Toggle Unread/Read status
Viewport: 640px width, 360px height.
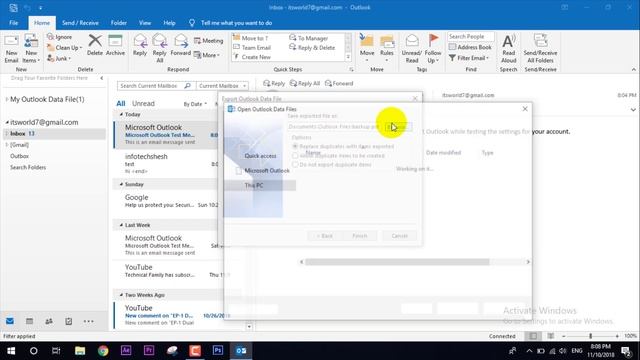click(411, 49)
